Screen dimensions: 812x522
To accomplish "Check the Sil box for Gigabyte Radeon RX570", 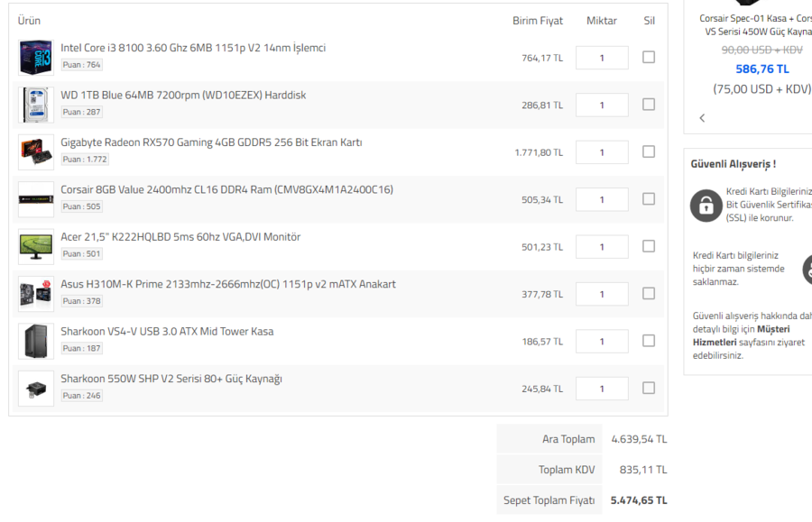I will coord(649,151).
